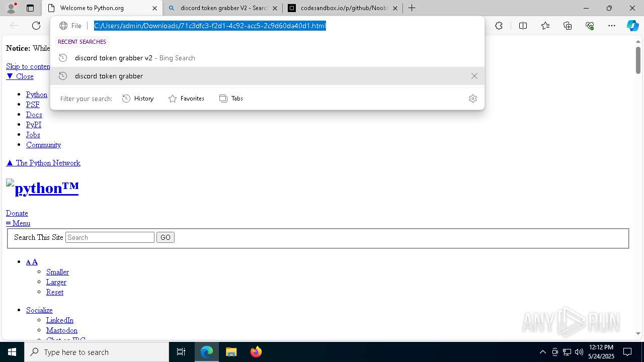Open search settings gear in dropdown
Screen dimensions: 644x362
[x=472, y=99]
